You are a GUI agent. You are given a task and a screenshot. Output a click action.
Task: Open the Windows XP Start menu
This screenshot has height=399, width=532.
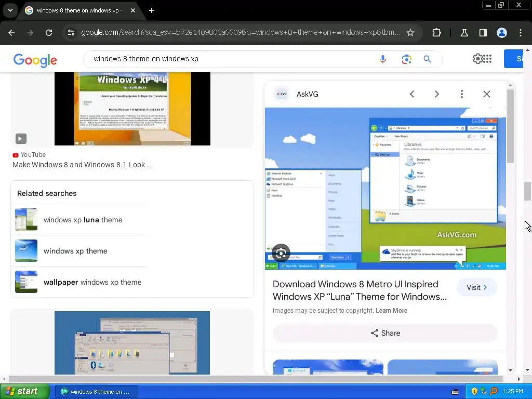[x=25, y=392]
